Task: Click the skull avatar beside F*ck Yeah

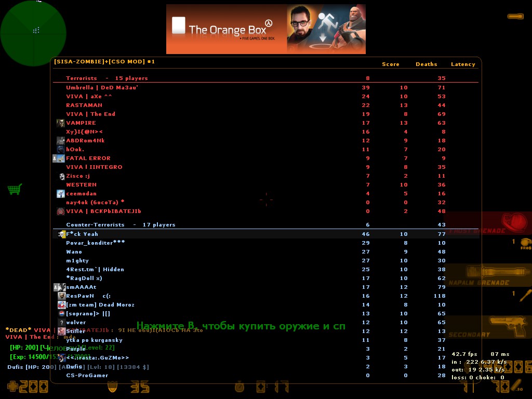Action: point(62,234)
